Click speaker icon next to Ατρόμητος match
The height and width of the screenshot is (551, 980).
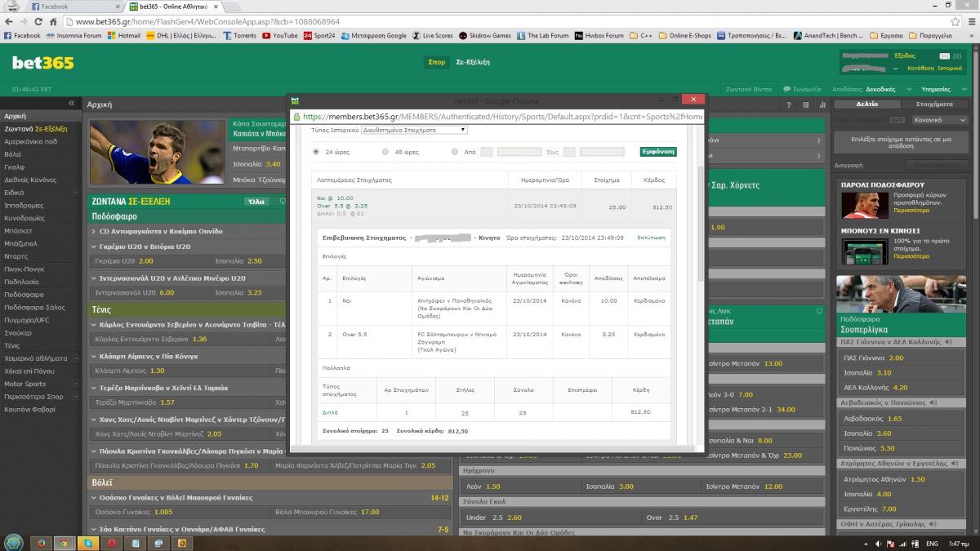pos(952,463)
